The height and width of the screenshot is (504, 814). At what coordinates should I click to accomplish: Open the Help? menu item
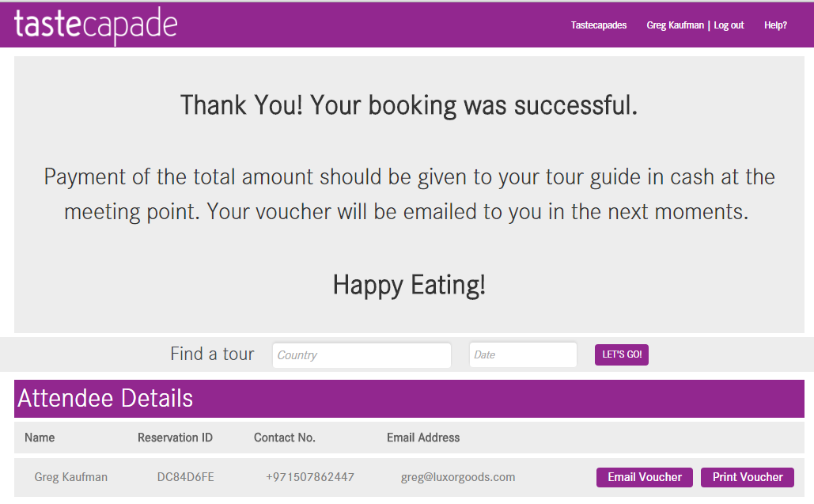point(775,25)
